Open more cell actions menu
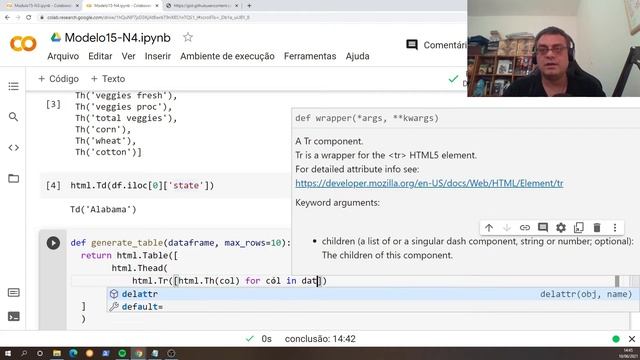The height and width of the screenshot is (360, 640). click(x=615, y=228)
